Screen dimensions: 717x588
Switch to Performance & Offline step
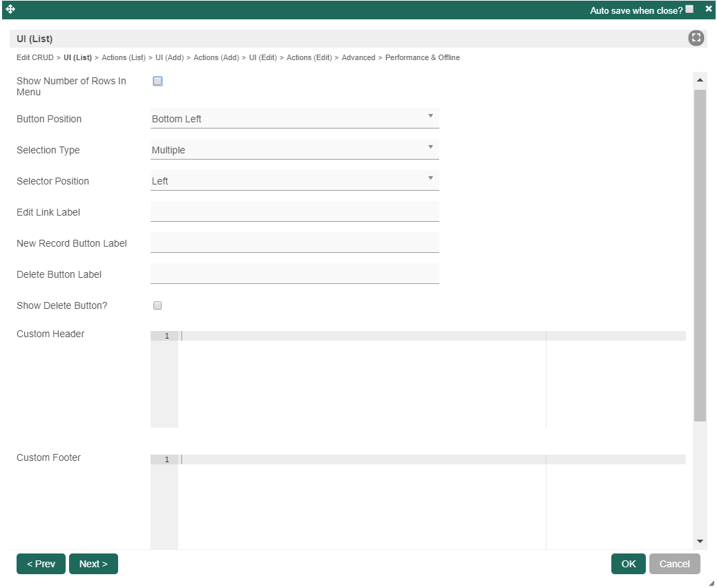click(x=422, y=58)
